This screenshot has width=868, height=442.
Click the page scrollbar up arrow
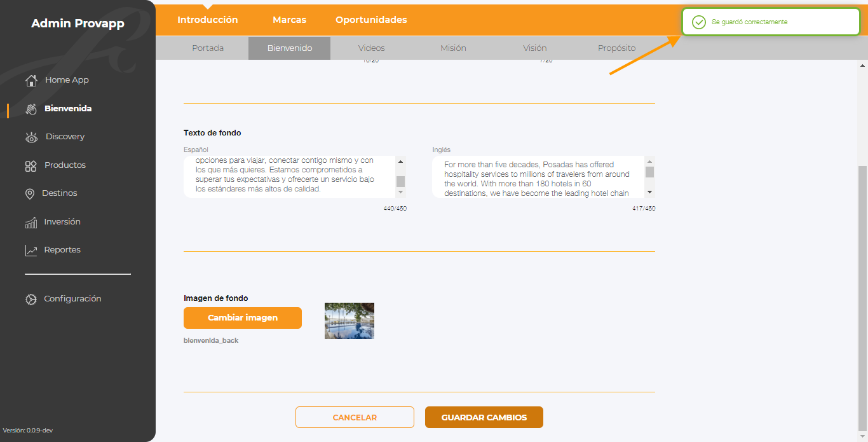[862, 66]
